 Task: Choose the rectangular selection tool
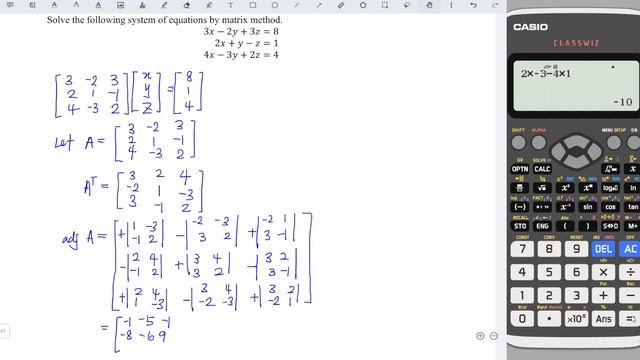coord(385,5)
